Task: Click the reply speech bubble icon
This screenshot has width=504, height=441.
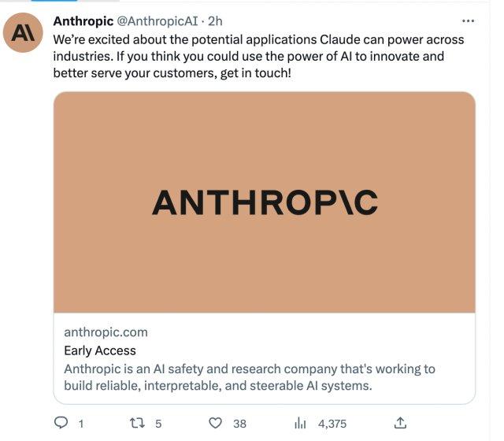Action: (x=62, y=423)
